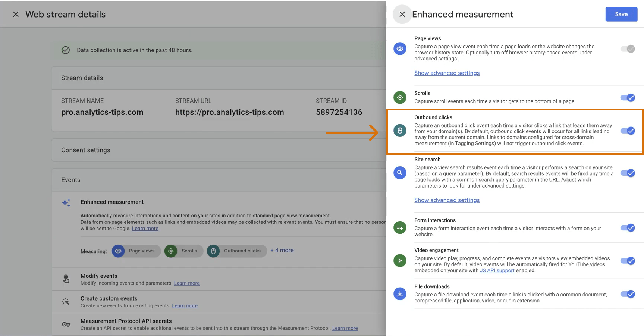Viewport: 644px width, 336px height.
Task: Open Learn more link for Create custom events
Action: pos(185,305)
